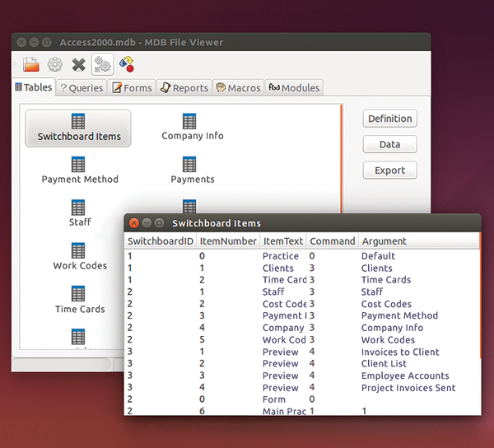Click the orange scrollbar in Switchboard Items window
The width and height of the screenshot is (494, 448).
[480, 296]
